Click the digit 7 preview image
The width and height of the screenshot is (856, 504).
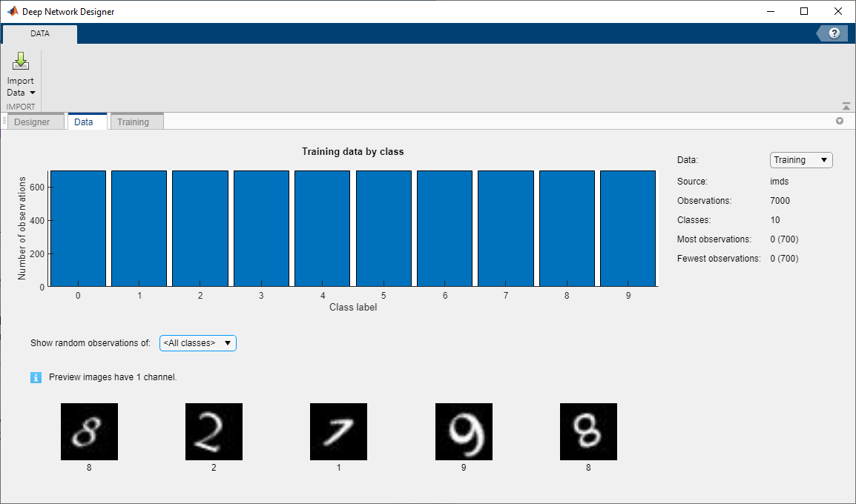coord(338,431)
